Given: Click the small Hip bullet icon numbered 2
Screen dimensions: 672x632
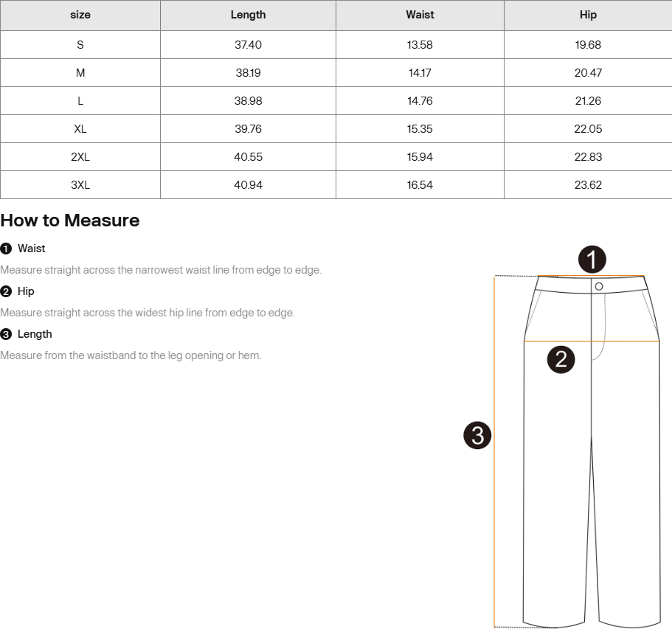Looking at the screenshot, I should [6, 291].
